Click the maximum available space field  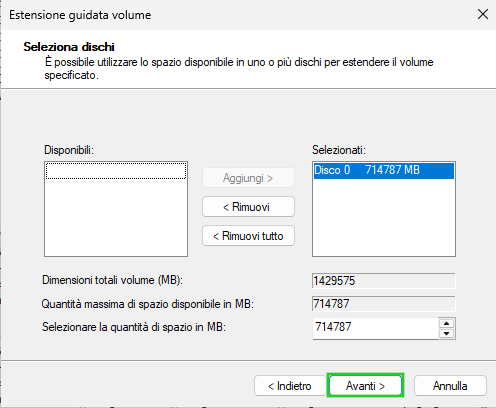(x=384, y=304)
